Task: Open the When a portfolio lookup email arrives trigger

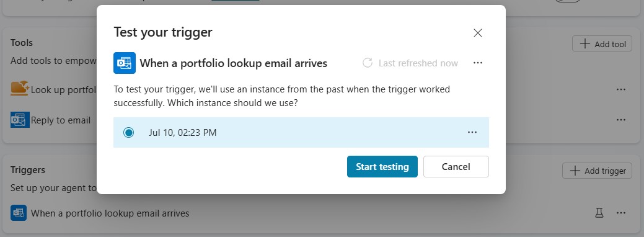Action: [110, 213]
